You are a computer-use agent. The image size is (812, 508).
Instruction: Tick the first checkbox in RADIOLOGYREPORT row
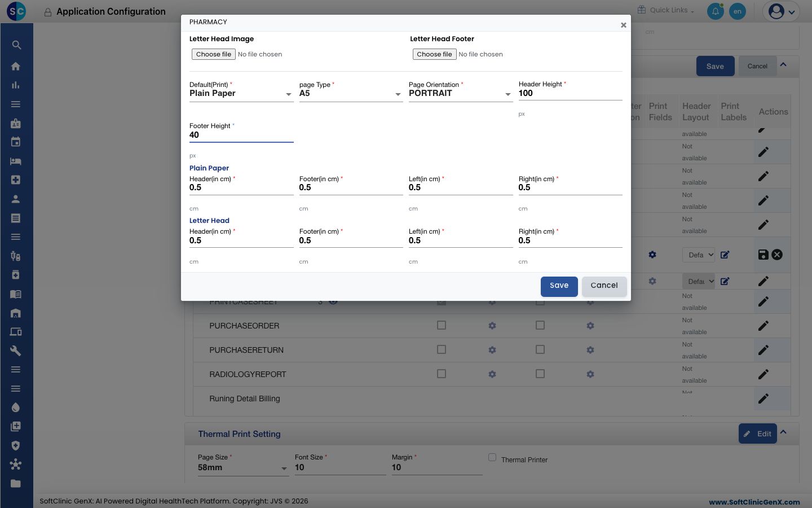[442, 374]
